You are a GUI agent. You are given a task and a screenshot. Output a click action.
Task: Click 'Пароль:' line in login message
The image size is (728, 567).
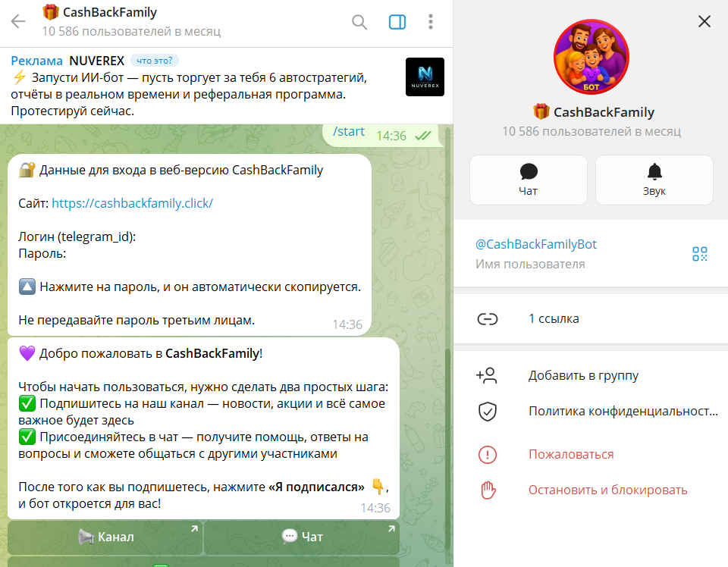[x=42, y=253]
